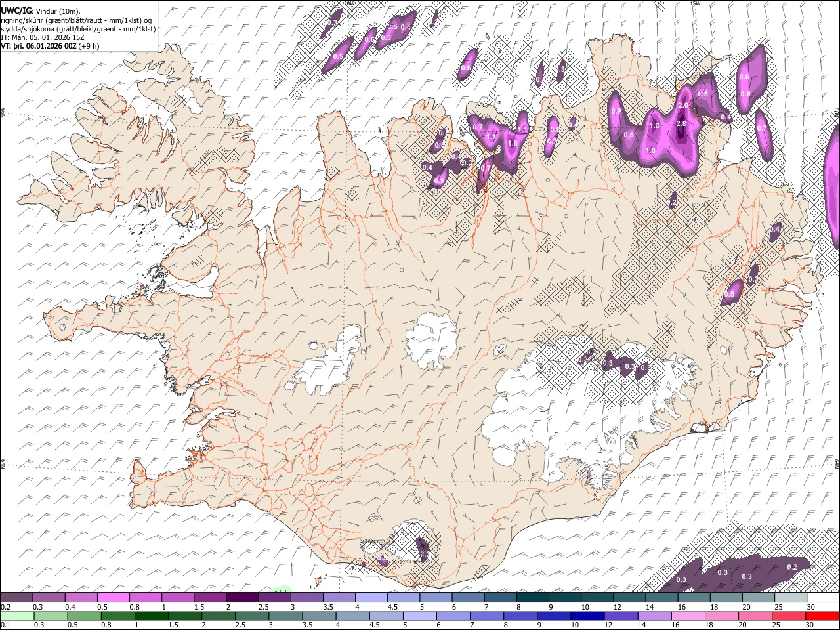Pick the dark navy blue swatch in the lower legend
Viewport: 840px width, 630px height.
[x=586, y=616]
